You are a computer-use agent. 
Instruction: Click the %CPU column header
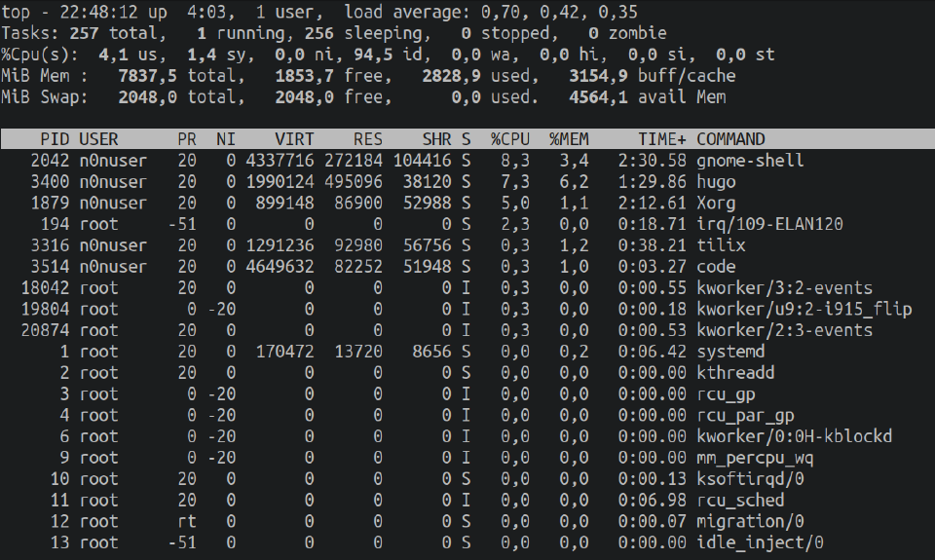510,139
